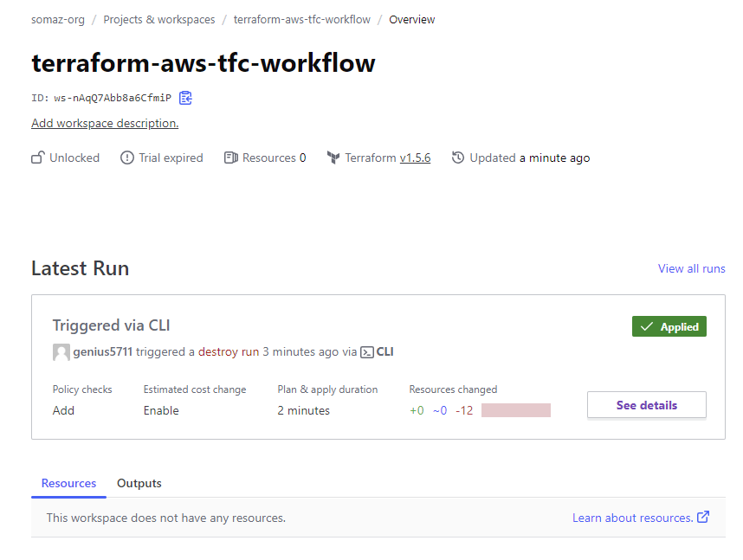
Task: Click 'This workspace does not have any resources' text
Action: pos(166,518)
